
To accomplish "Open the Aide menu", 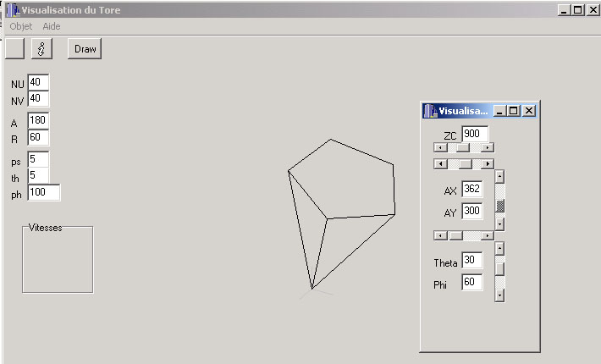I will tap(52, 26).
